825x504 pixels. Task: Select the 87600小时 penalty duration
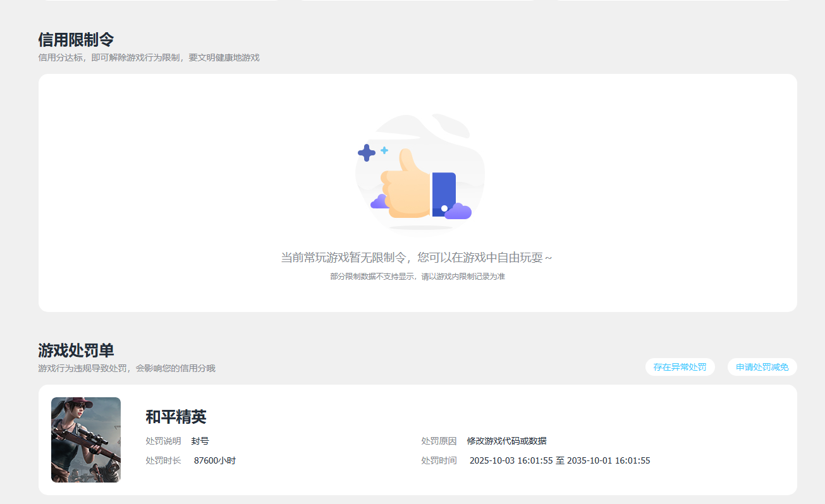click(x=215, y=460)
